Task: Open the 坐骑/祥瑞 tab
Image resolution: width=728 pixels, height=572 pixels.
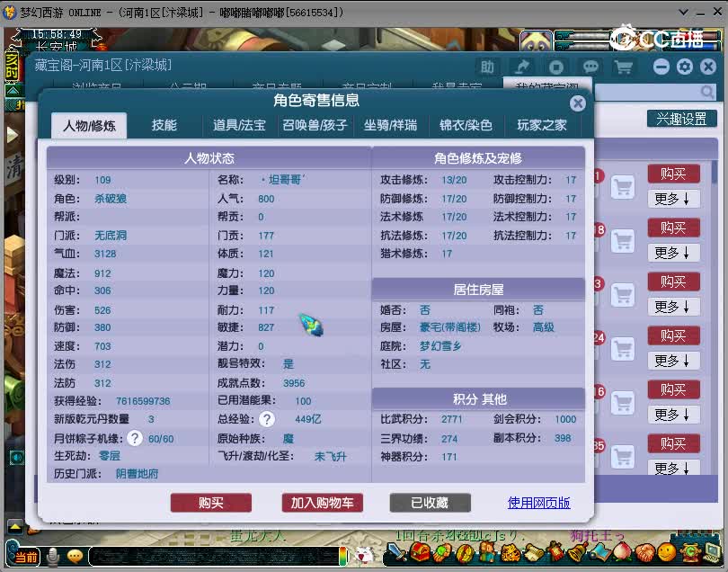Action: pyautogui.click(x=390, y=125)
